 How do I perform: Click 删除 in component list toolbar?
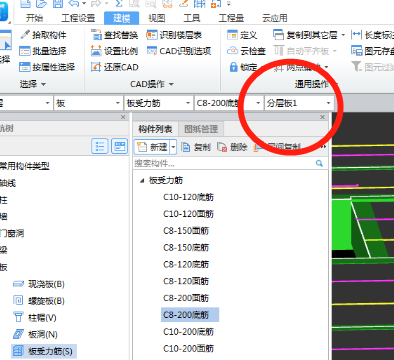pos(232,147)
